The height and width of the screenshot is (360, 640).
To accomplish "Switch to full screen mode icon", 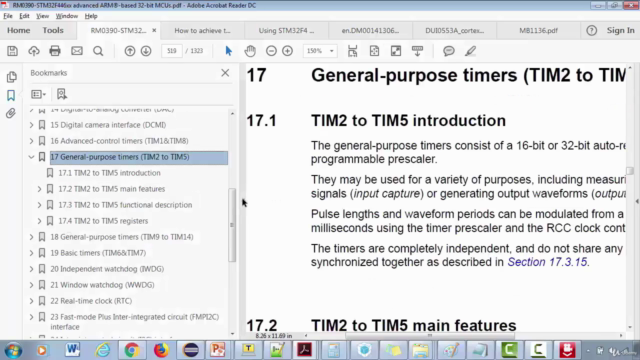I will tap(396, 51).
